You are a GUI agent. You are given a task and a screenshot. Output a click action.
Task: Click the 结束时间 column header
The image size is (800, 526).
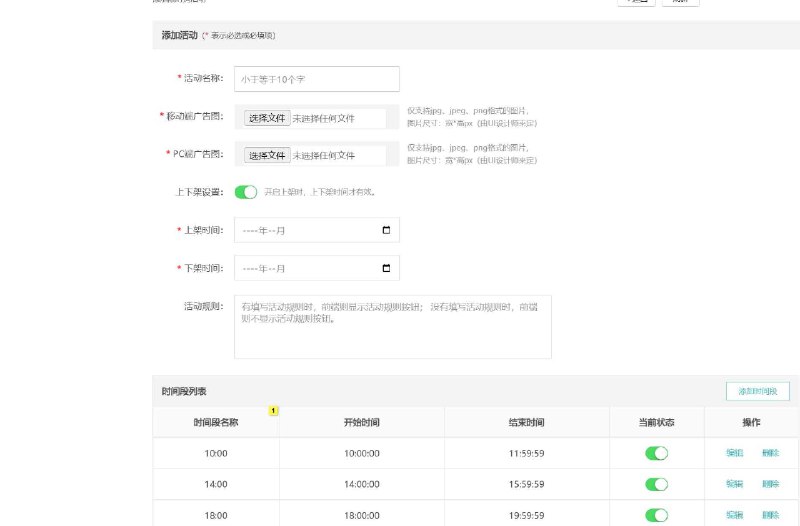(x=527, y=422)
